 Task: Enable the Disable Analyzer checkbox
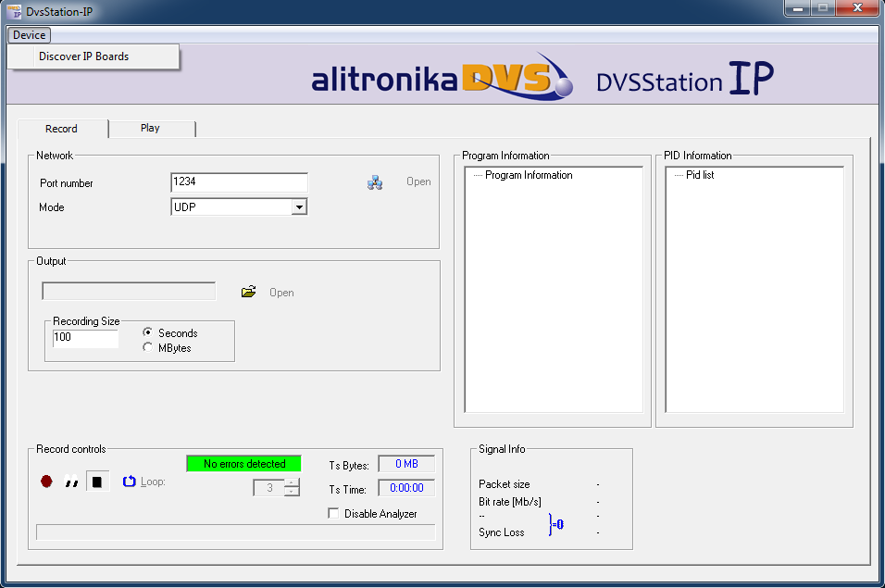click(x=333, y=514)
